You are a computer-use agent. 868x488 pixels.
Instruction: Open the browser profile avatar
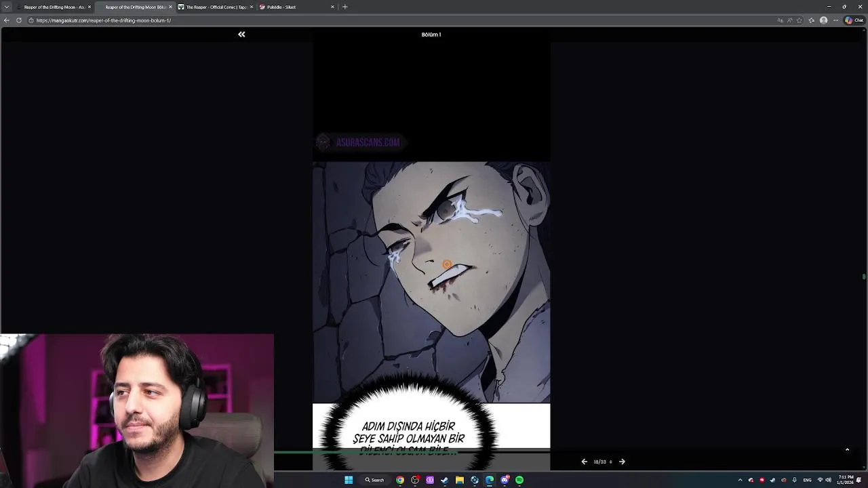coord(823,20)
